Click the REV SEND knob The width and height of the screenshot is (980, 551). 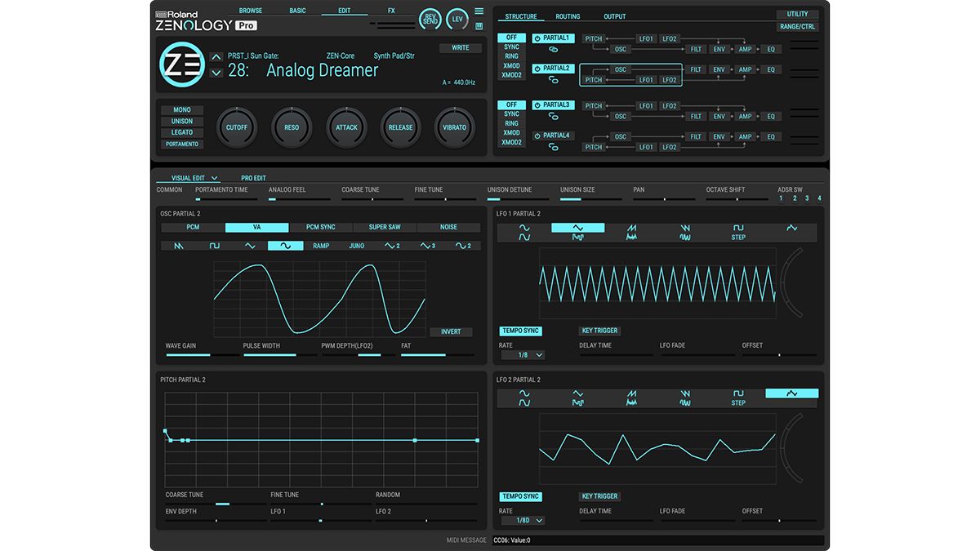[430, 19]
